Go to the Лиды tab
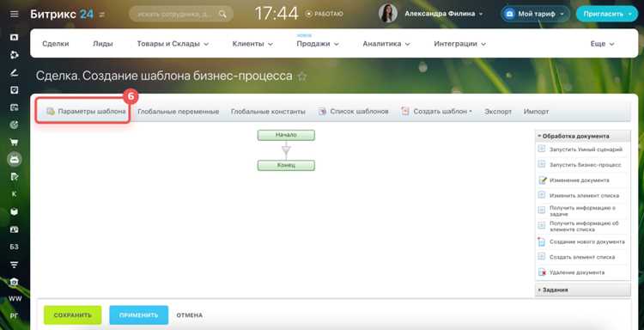 103,44
